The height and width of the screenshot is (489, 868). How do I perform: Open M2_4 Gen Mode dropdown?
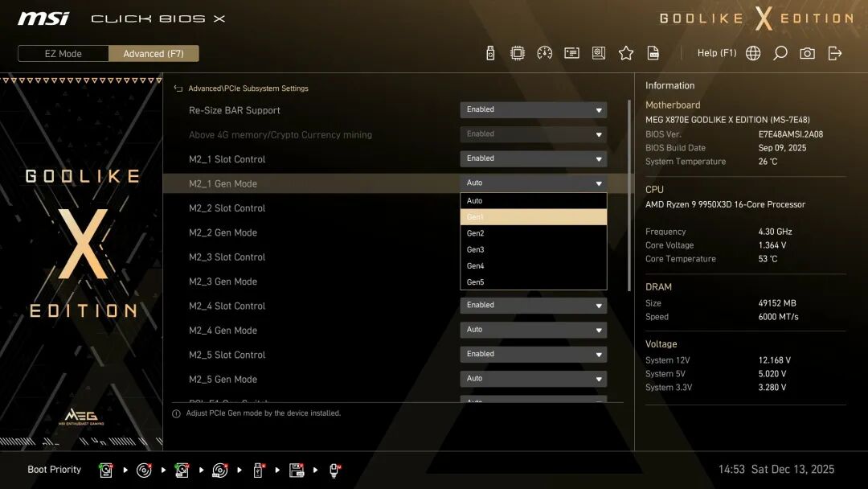tap(533, 330)
